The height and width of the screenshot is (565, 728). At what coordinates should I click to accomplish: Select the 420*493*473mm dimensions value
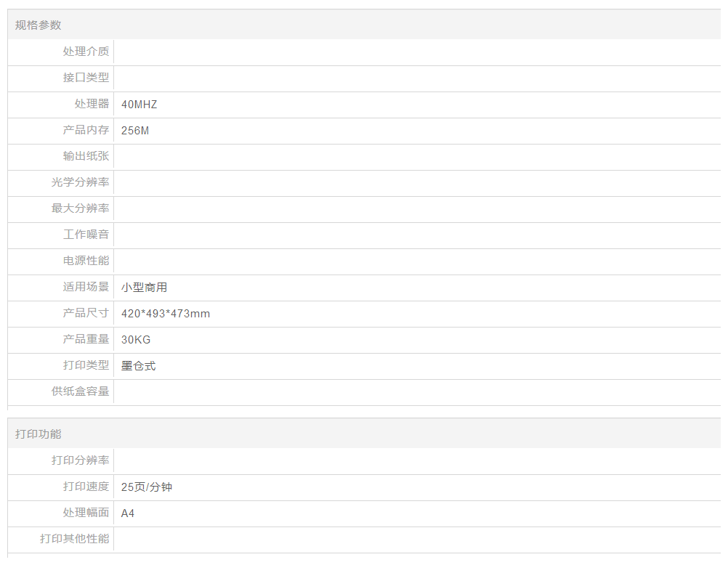(166, 314)
